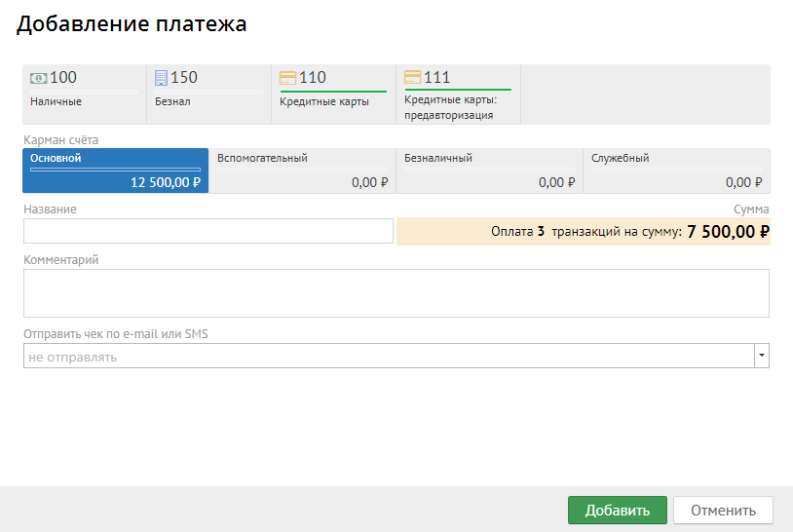The width and height of the screenshot is (793, 532).
Task: Pick the Кредитные карты payment type label
Action: (x=324, y=101)
